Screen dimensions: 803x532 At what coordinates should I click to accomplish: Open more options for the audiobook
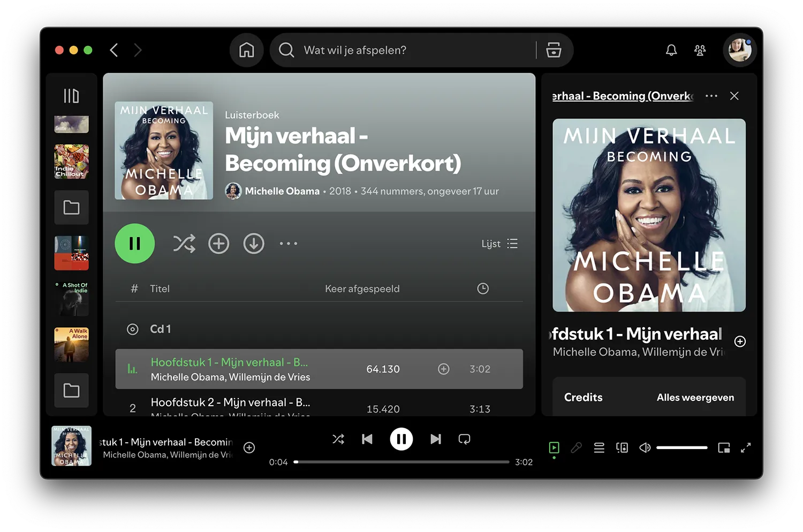coord(289,244)
